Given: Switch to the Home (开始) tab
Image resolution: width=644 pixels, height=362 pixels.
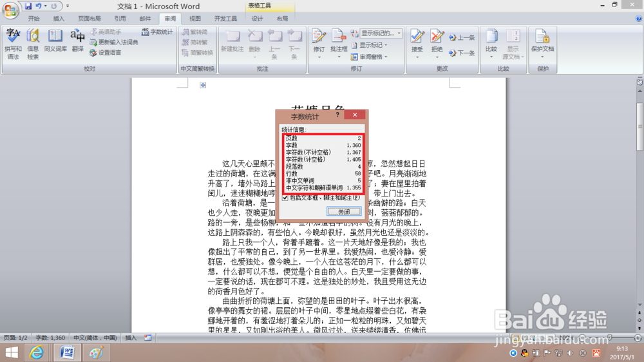Looking at the screenshot, I should (33, 19).
